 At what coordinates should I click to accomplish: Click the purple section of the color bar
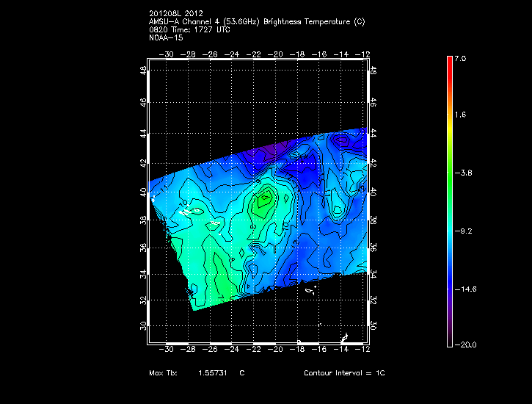tap(450, 323)
